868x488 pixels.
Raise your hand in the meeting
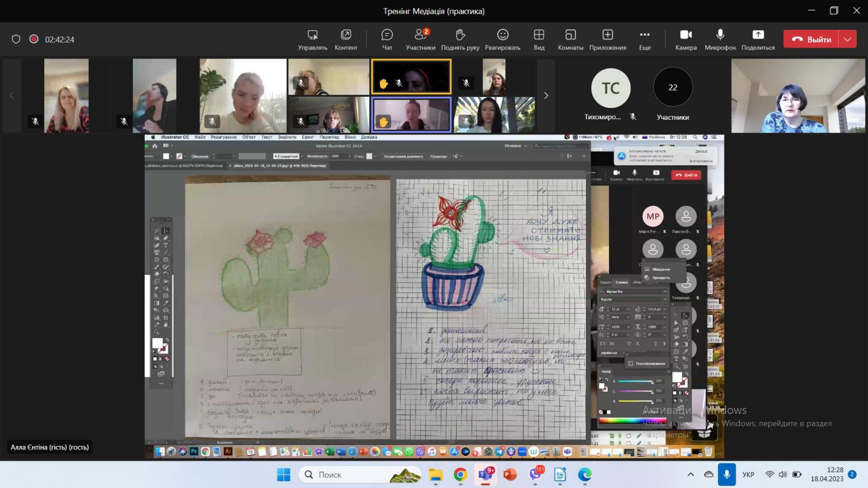pyautogui.click(x=460, y=39)
